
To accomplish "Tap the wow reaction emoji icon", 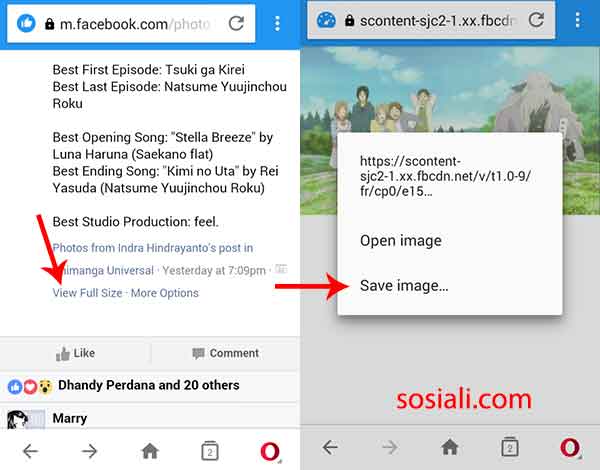I will pos(46,387).
